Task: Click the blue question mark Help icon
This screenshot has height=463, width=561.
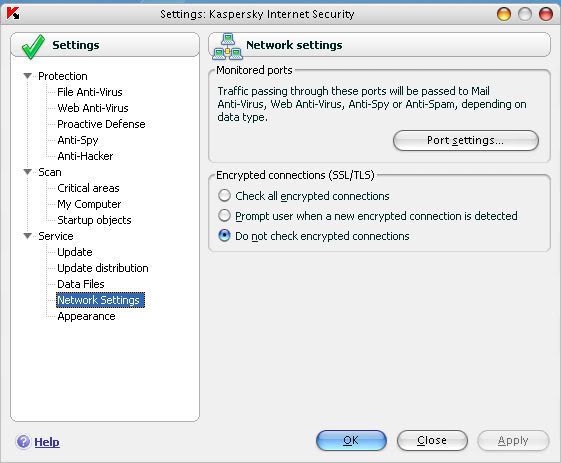Action: (23, 442)
